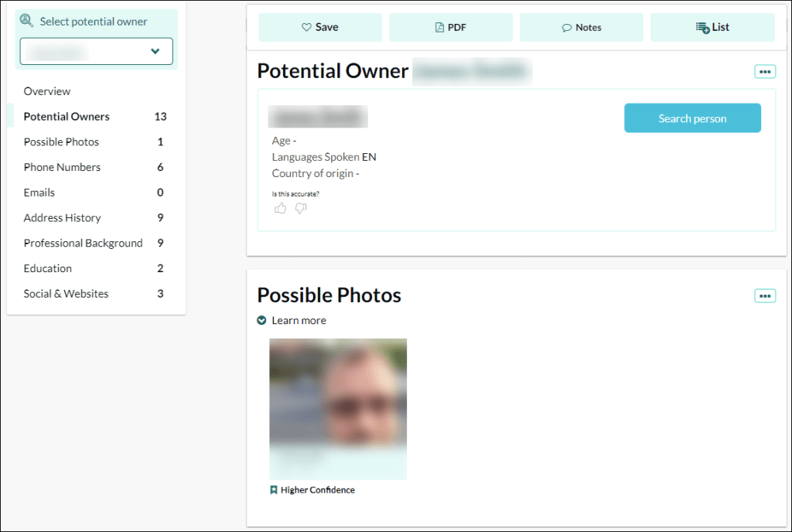Select Potential Owners in the sidebar
Image resolution: width=792 pixels, height=532 pixels.
(x=67, y=117)
